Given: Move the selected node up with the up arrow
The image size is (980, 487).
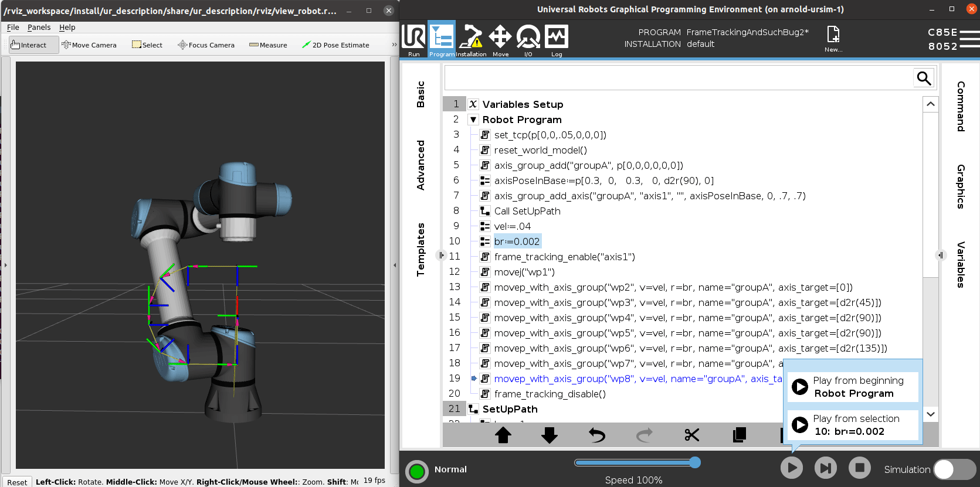Looking at the screenshot, I should point(503,435).
